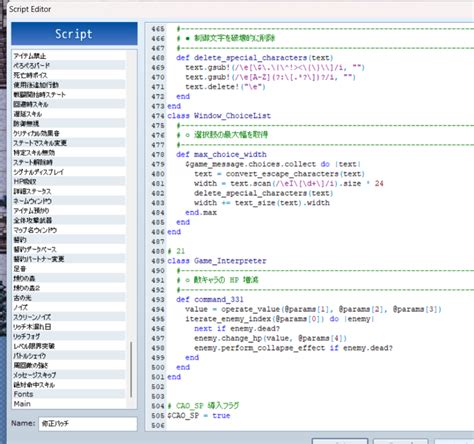Click line 498 perform_collapse_effect code
This screenshot has width=474, height=444.
tap(293, 348)
